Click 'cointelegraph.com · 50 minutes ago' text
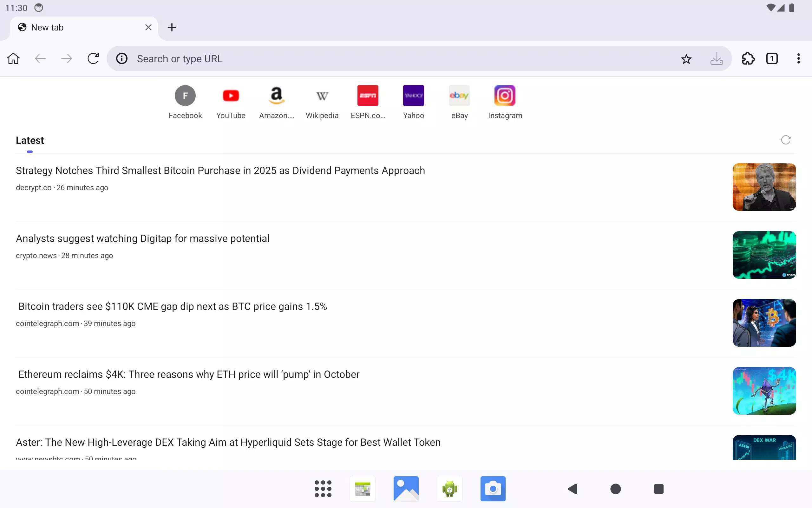 (76, 391)
